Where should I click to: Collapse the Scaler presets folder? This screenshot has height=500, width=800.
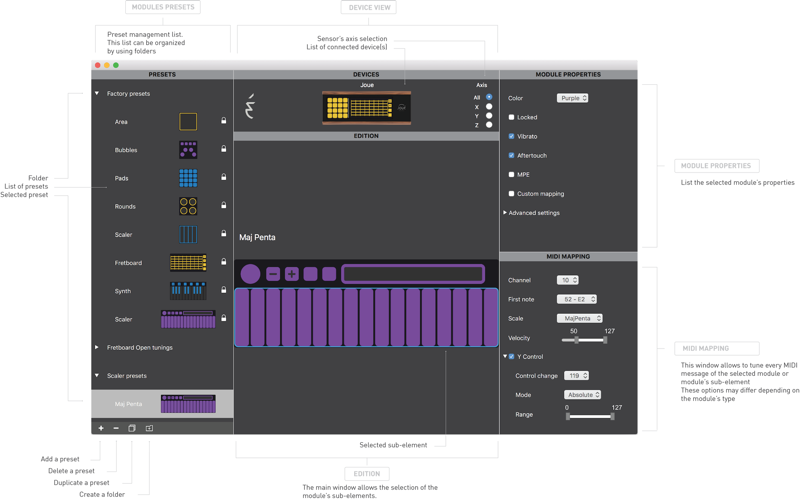tap(96, 376)
